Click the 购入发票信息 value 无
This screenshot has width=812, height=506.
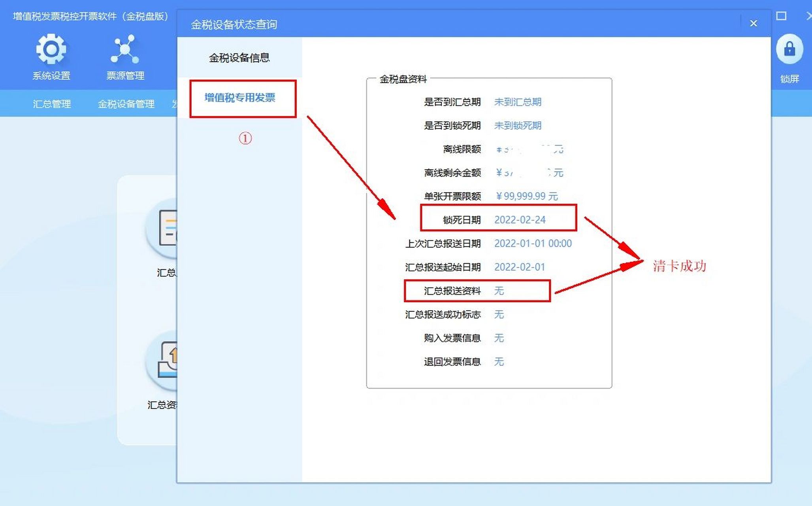click(499, 338)
